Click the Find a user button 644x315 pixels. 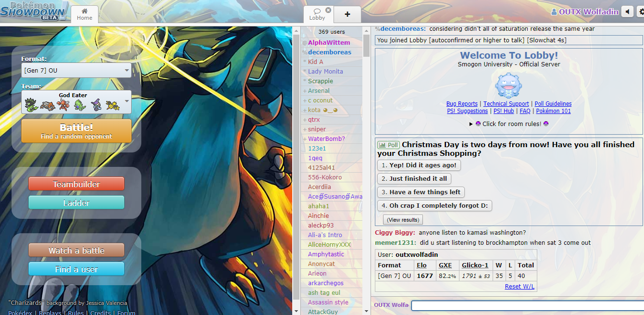pos(76,269)
